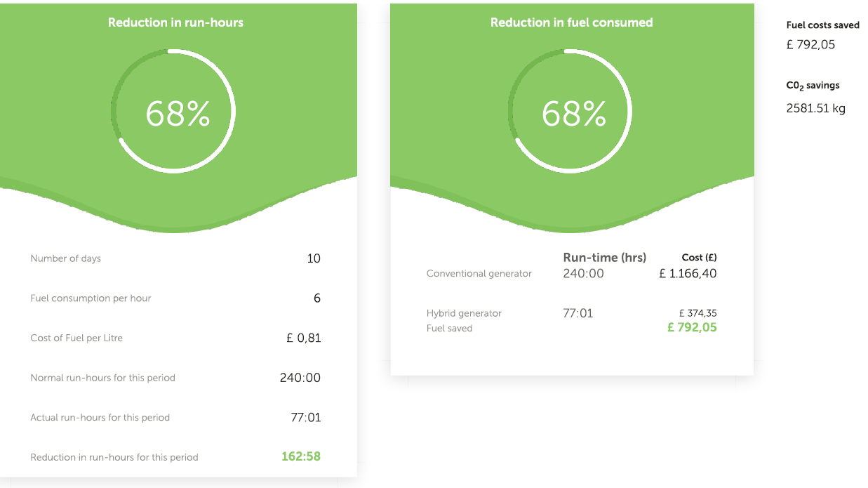
Task: Click the "Actual run-hours for this period" label
Action: click(100, 417)
